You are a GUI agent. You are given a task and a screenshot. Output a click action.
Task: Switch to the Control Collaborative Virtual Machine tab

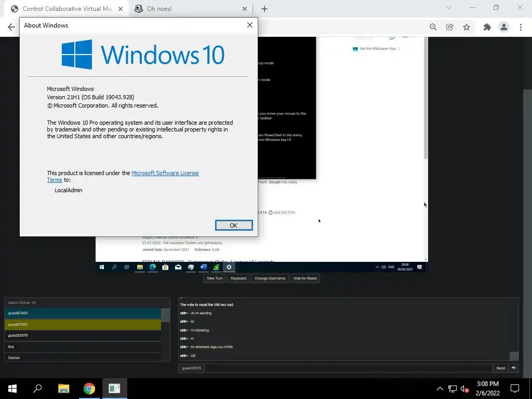pyautogui.click(x=67, y=9)
